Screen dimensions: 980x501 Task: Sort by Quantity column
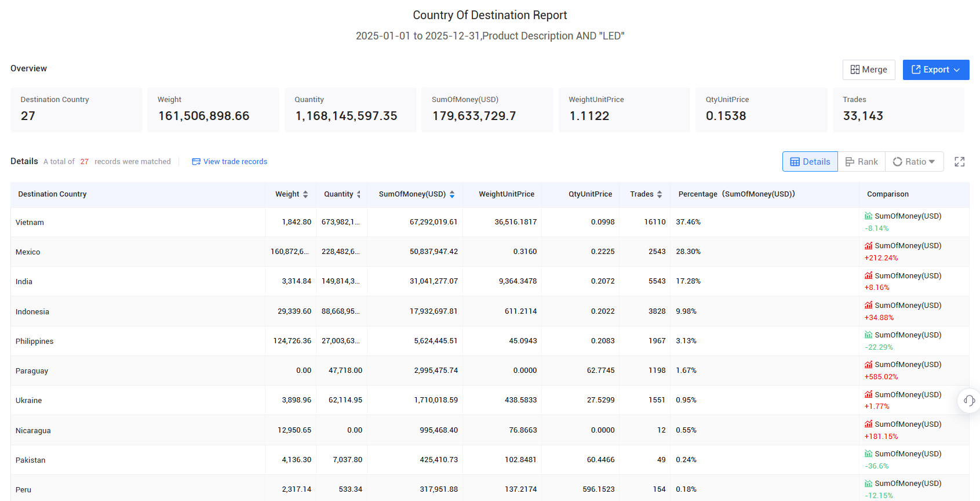[x=359, y=194]
